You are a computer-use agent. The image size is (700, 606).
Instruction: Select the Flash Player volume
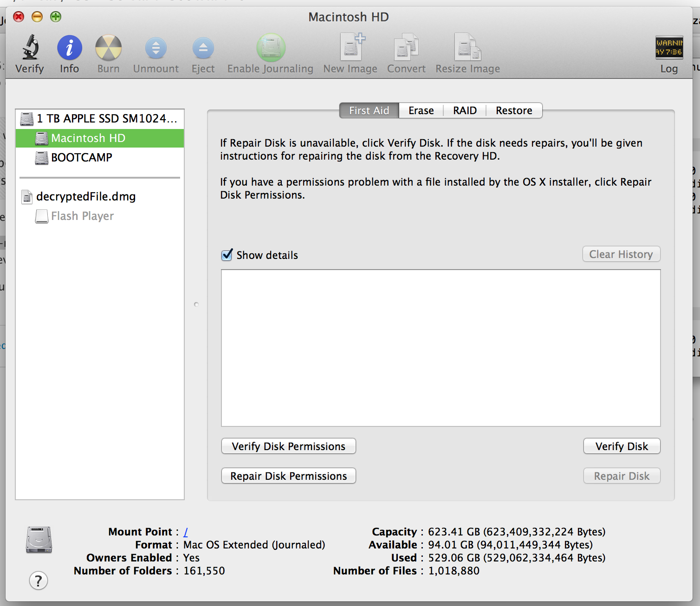pyautogui.click(x=100, y=216)
